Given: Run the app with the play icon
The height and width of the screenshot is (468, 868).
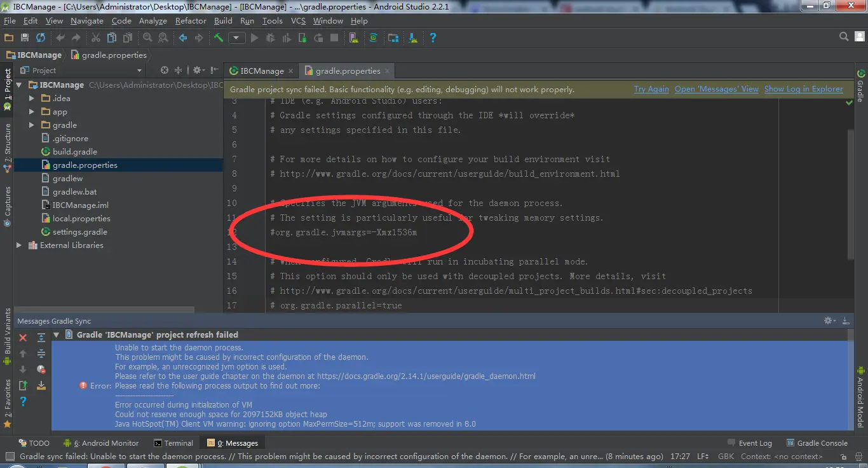Looking at the screenshot, I should [x=255, y=38].
